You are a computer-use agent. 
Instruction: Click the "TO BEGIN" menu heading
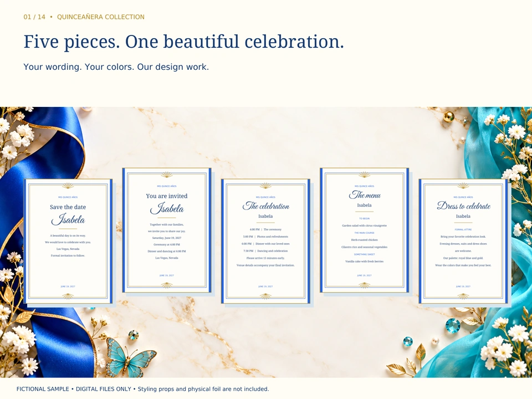click(364, 218)
